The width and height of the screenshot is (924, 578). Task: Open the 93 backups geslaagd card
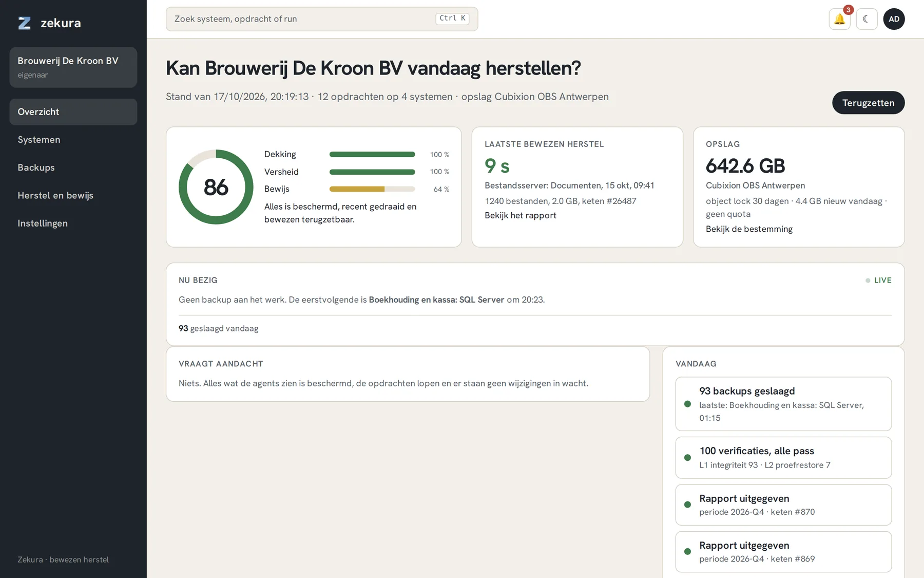point(783,404)
